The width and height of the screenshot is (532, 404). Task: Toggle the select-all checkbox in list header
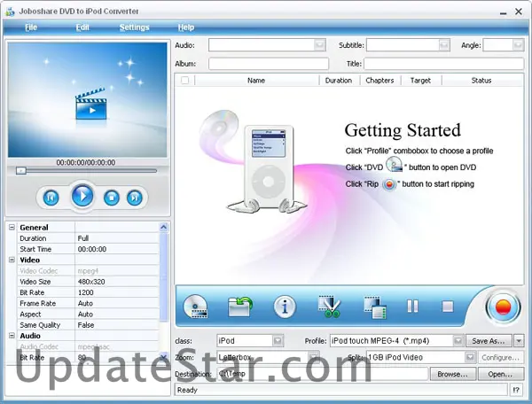185,81
